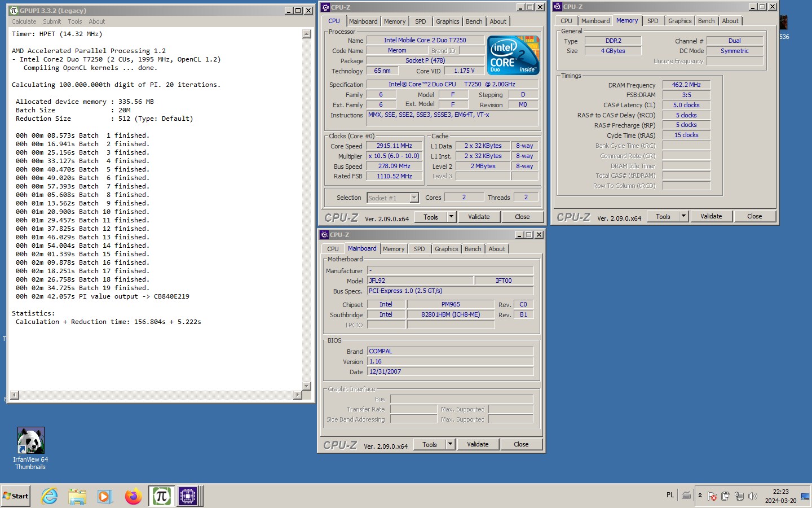The image size is (812, 508).
Task: Select Memory tab in Mainboard CPU-Z window
Action: pyautogui.click(x=394, y=249)
